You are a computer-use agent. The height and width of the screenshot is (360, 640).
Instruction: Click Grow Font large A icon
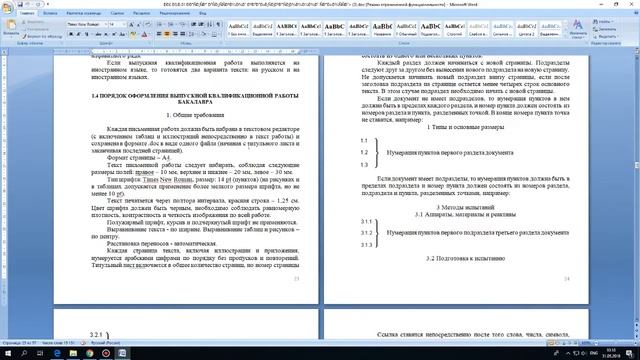click(x=131, y=25)
